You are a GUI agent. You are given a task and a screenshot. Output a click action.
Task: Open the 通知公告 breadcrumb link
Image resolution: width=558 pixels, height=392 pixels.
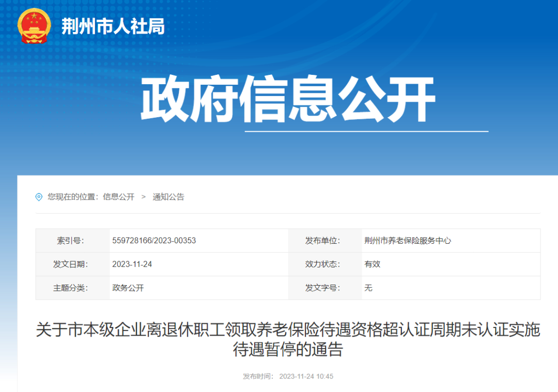(169, 197)
